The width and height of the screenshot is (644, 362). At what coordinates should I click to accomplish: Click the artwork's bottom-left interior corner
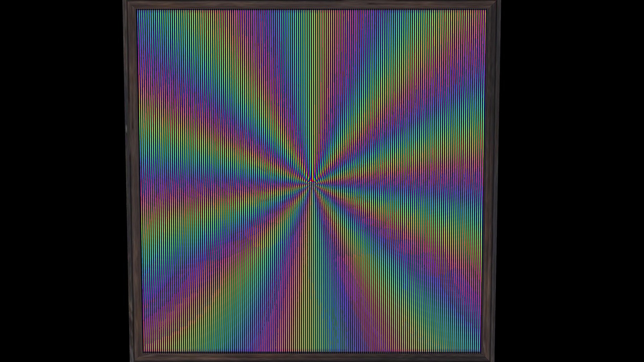click(144, 351)
